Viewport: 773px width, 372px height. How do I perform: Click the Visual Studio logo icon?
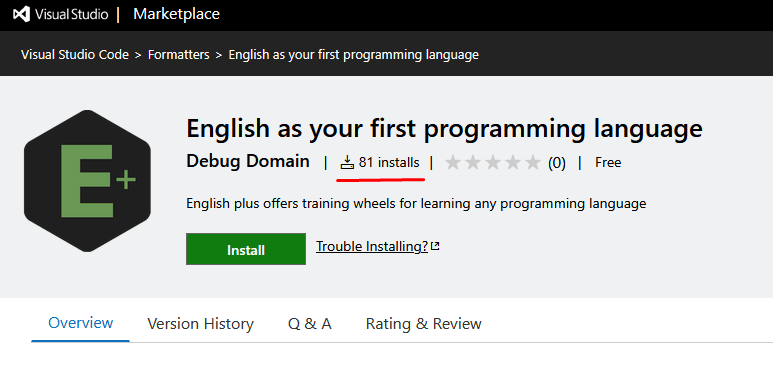pyautogui.click(x=21, y=15)
